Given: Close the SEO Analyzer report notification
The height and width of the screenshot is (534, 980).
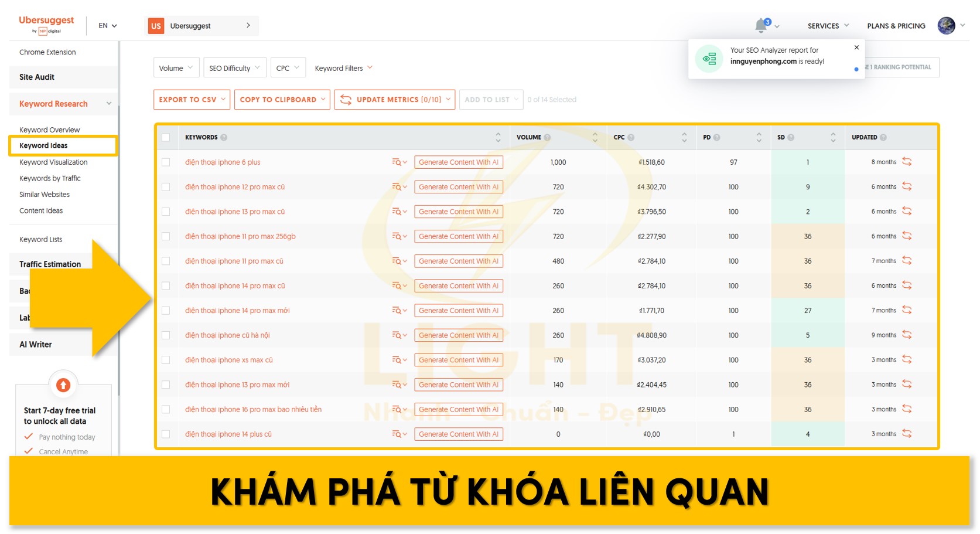Looking at the screenshot, I should point(856,47).
